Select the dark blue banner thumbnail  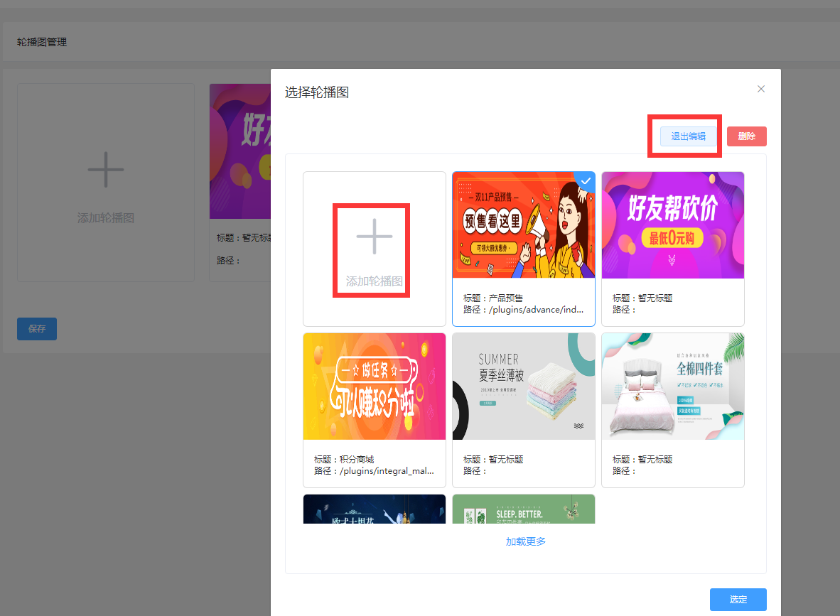[x=374, y=509]
